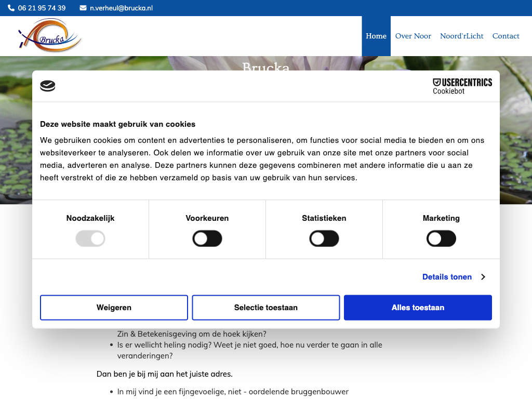Click the phone icon in top bar

[x=11, y=8]
